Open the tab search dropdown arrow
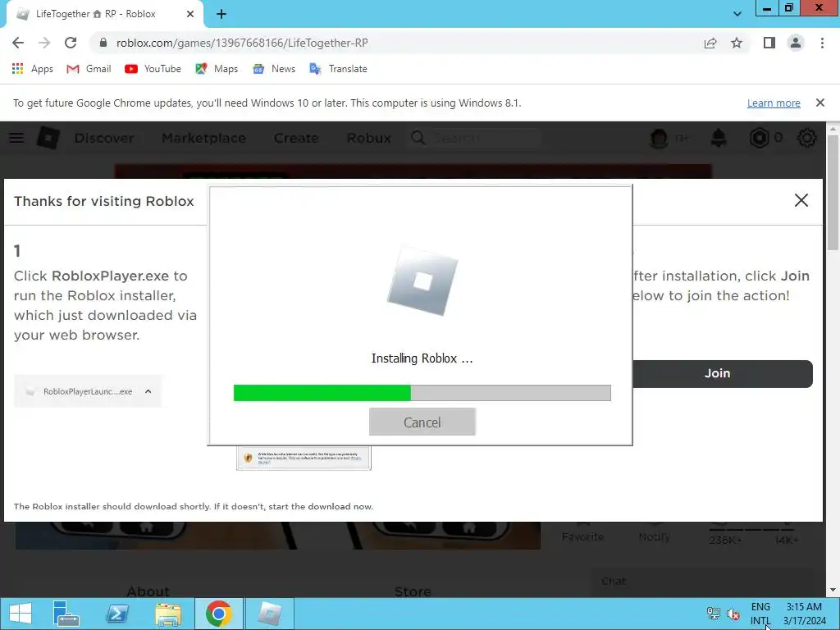Screen dimensions: 840x630 coord(737,14)
